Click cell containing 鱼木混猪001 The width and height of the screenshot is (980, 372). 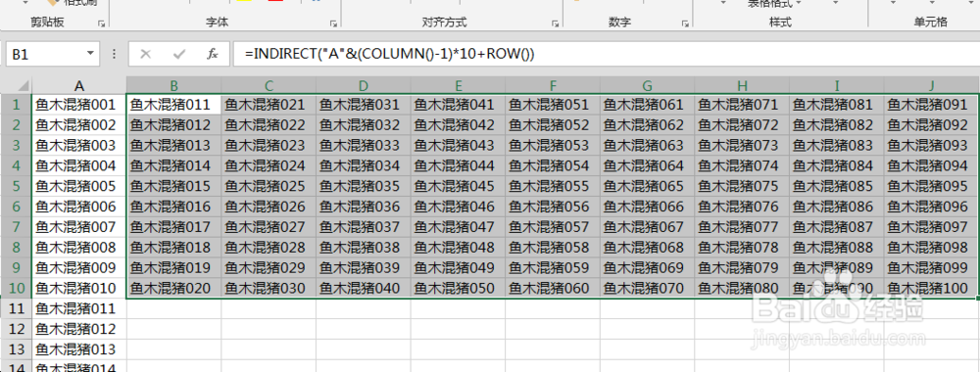tap(79, 104)
